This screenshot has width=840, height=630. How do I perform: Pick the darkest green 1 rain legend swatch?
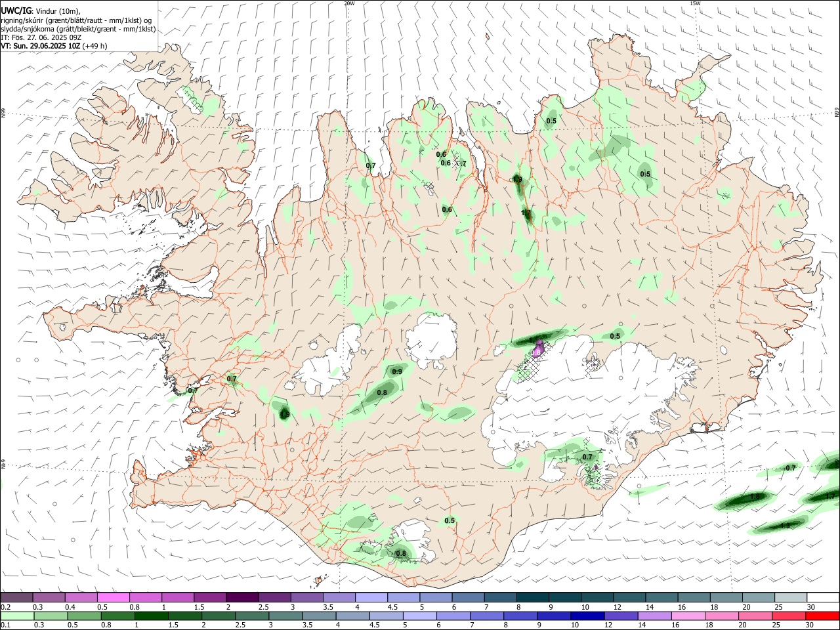coord(151,616)
